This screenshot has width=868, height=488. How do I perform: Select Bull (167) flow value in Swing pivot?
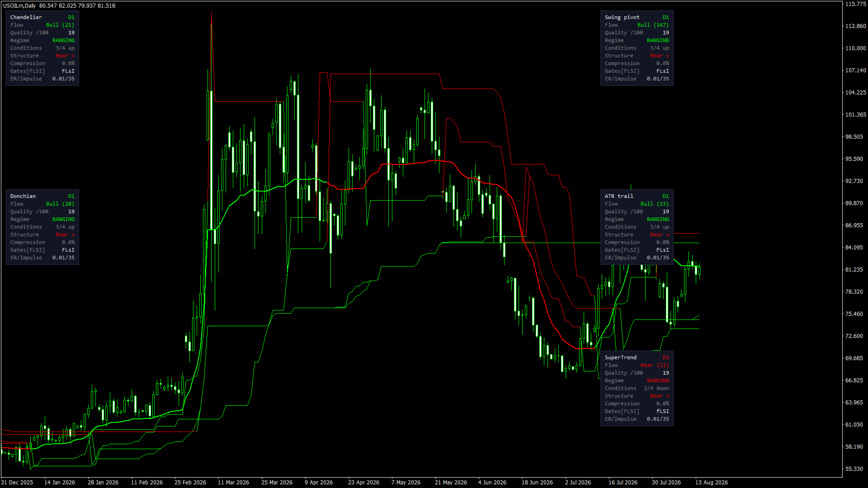(653, 25)
